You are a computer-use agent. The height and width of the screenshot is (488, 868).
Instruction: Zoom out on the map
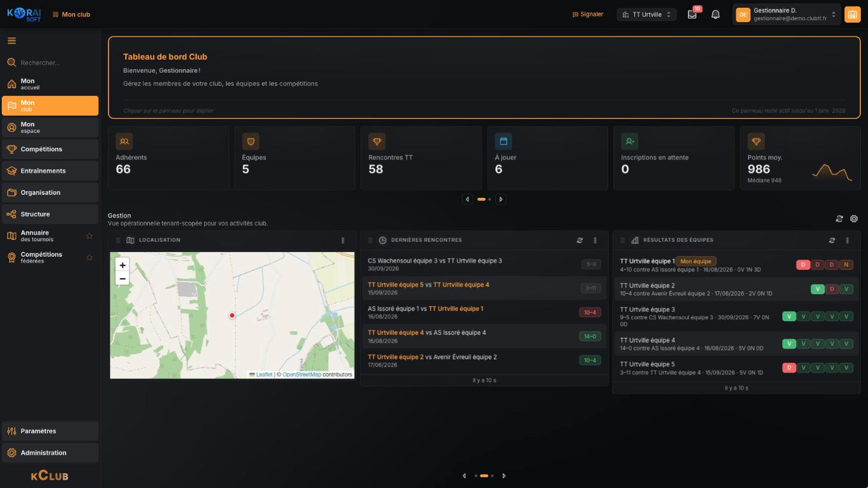(x=122, y=279)
